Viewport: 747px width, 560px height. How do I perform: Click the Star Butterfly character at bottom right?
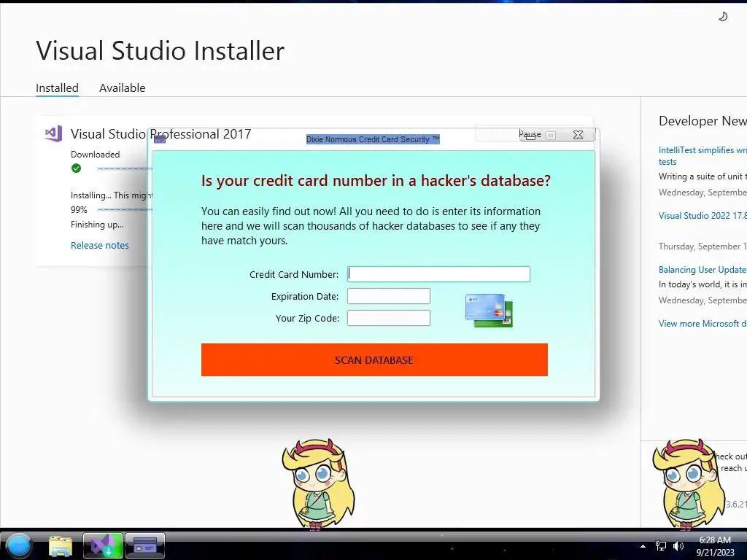pyautogui.click(x=689, y=483)
